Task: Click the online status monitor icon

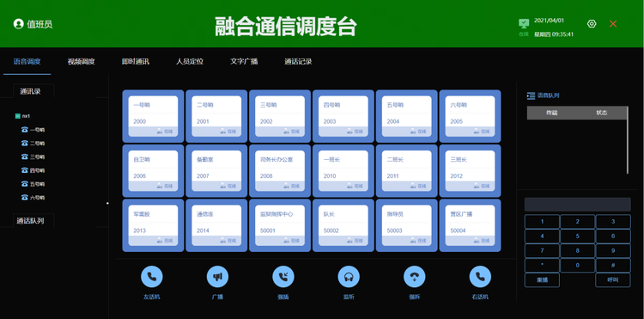Action: 524,23
